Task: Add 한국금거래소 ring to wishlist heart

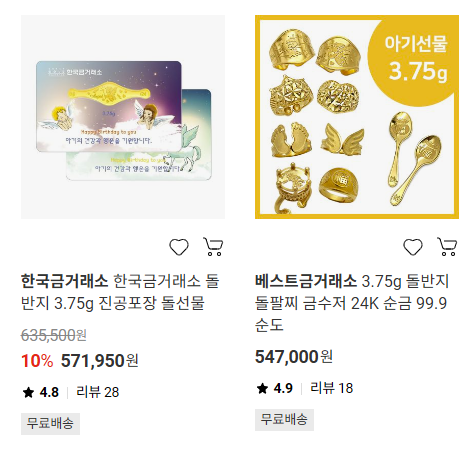Action: pos(179,247)
